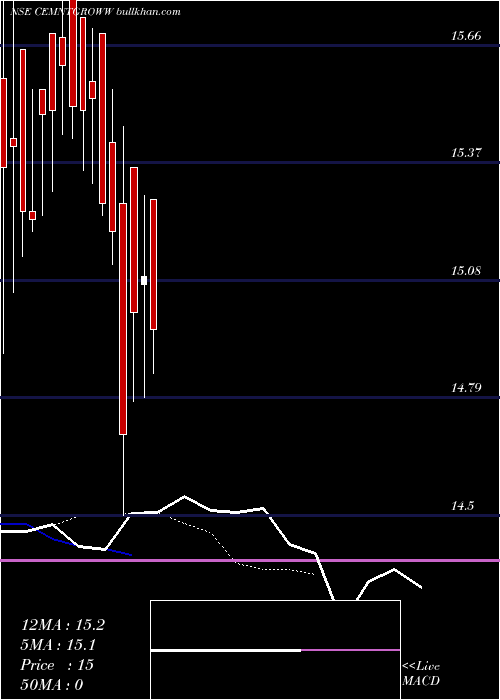Viewport: 500px width, 700px height.
Task: Click the 14.79 price level label
Action: (x=466, y=388)
